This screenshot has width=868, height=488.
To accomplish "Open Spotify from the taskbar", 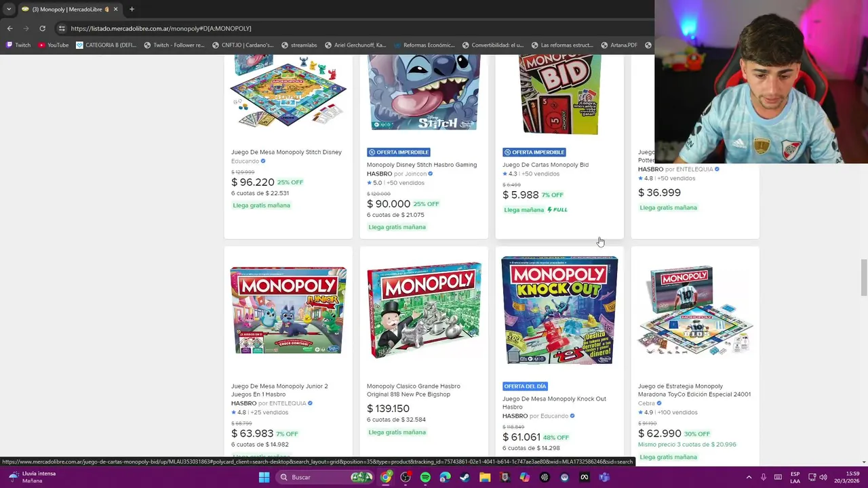I will 425,477.
